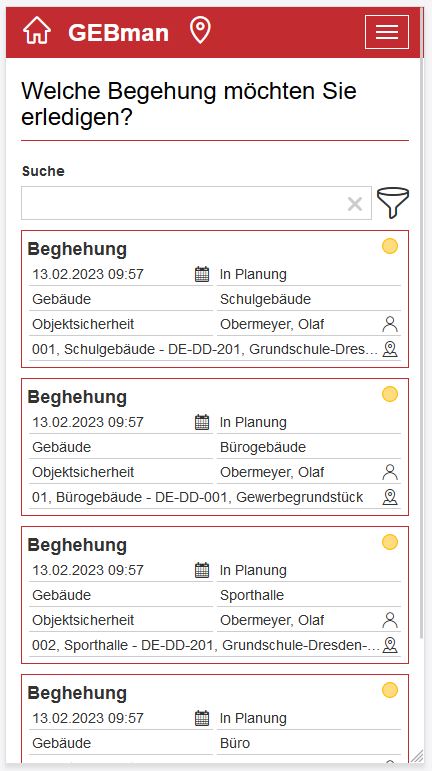The width and height of the screenshot is (432, 771).
Task: Click yellow status dot of Schulgebäude card
Action: click(x=390, y=246)
